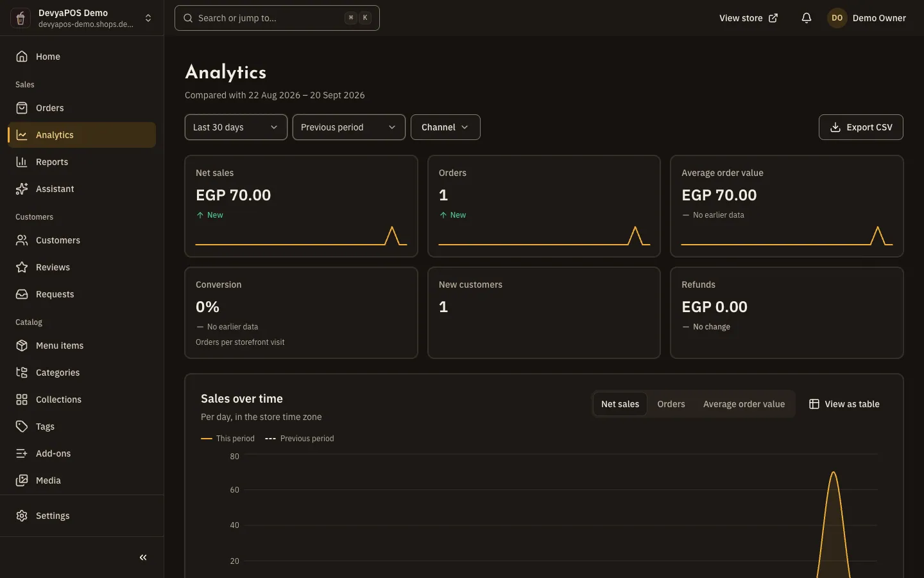The width and height of the screenshot is (924, 578).
Task: Click the orange peak on sales chart
Action: coord(834,473)
